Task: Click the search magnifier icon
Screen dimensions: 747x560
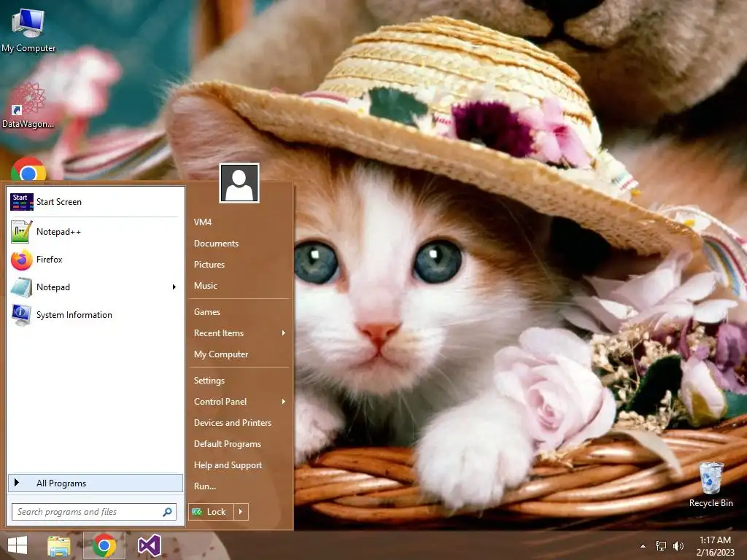Action: (x=167, y=512)
